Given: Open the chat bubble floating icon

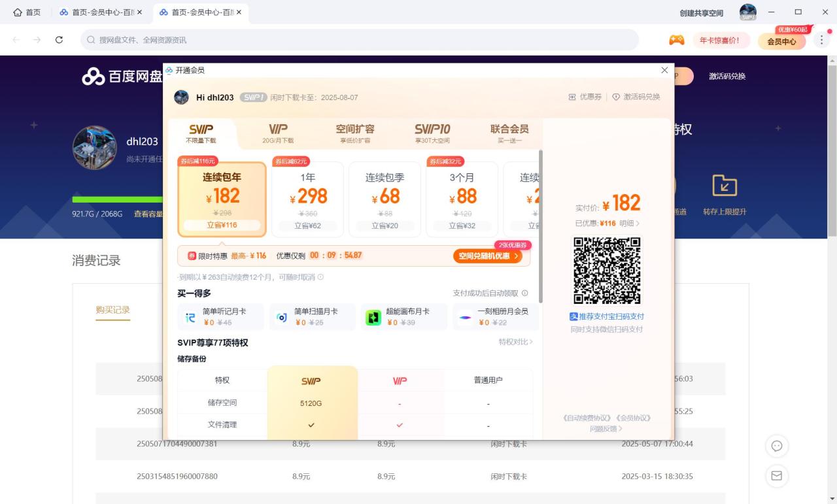Looking at the screenshot, I should (777, 446).
